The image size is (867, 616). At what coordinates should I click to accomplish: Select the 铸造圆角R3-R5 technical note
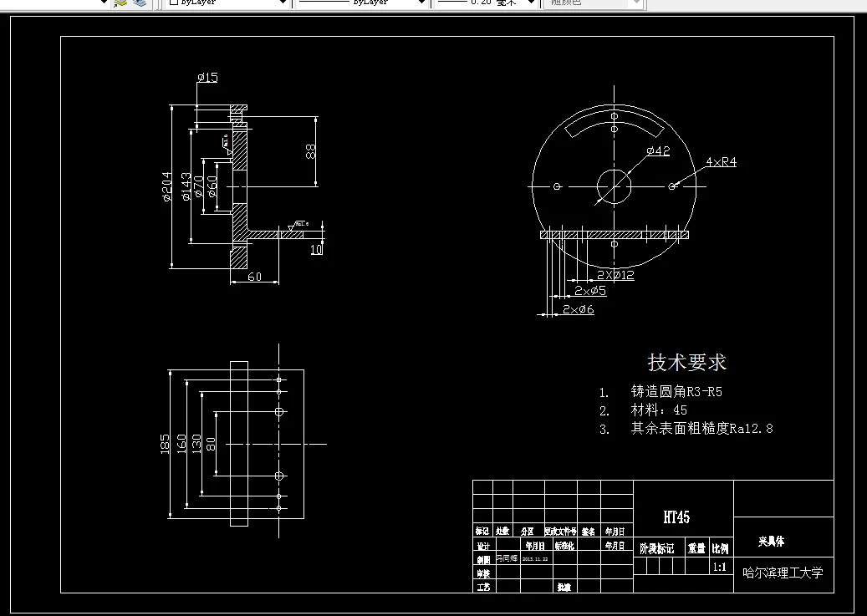[x=676, y=390]
